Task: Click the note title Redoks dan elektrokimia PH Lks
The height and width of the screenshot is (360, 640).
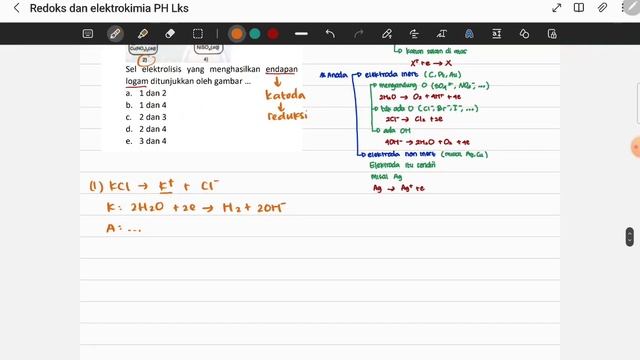Action: 109,8
